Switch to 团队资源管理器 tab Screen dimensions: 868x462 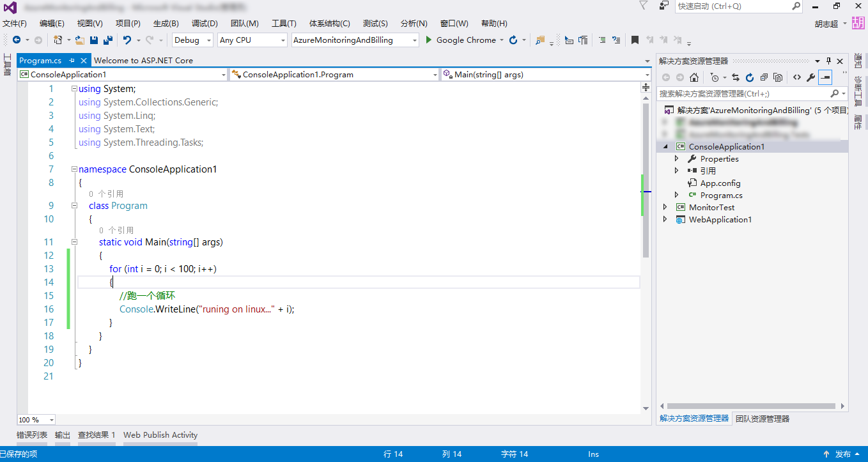point(762,419)
